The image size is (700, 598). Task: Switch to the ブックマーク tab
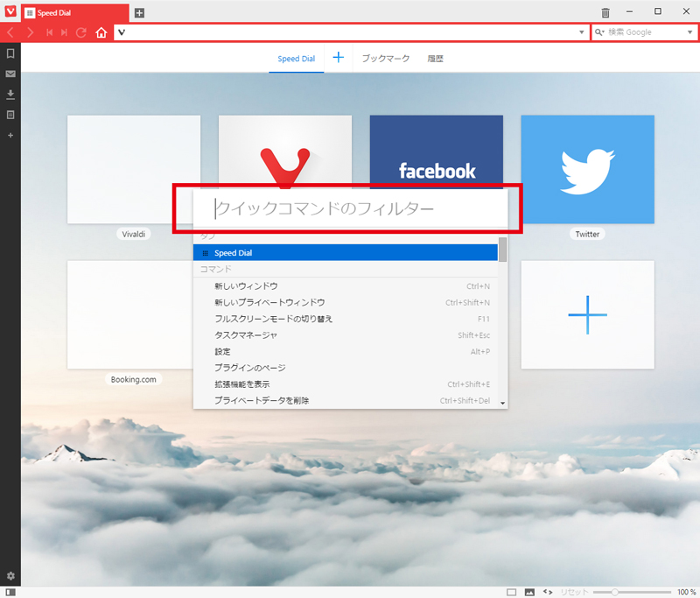click(385, 59)
